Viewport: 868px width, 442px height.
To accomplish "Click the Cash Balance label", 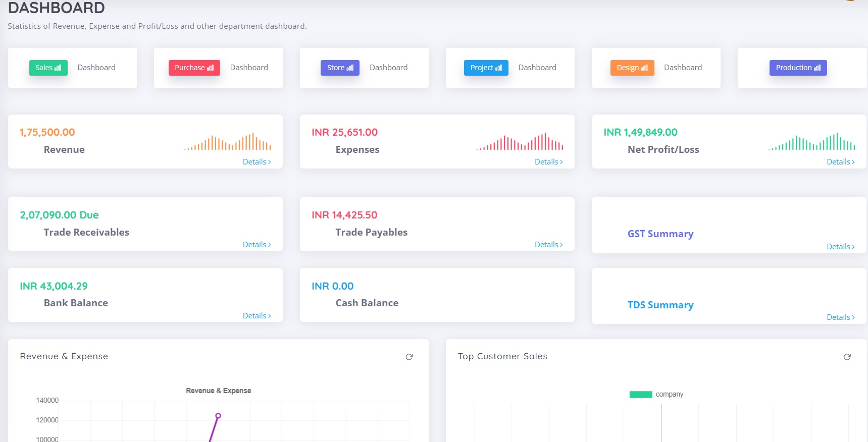I will point(367,303).
